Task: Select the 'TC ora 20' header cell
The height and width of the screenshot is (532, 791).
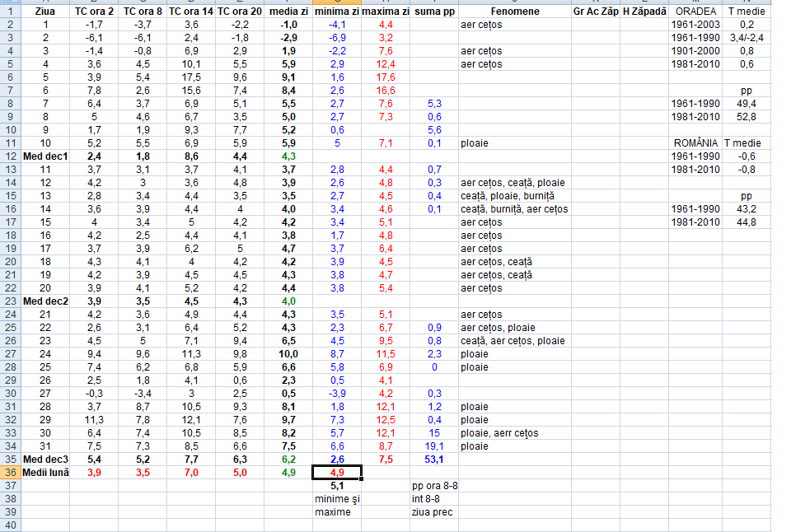Action: coord(240,11)
